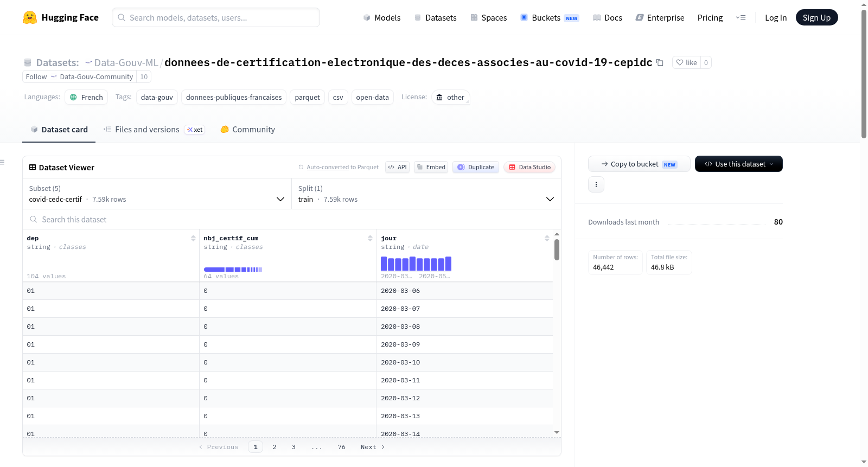Open Data Studio

[529, 167]
